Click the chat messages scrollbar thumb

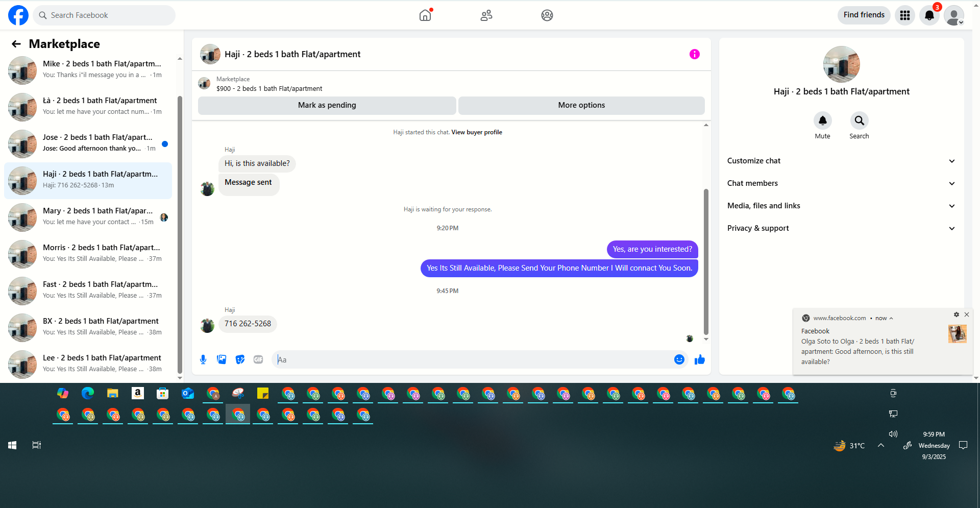(706, 262)
